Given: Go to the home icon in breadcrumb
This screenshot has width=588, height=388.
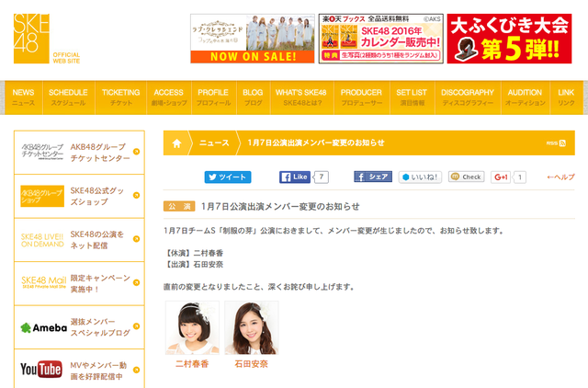Looking at the screenshot, I should point(176,143).
